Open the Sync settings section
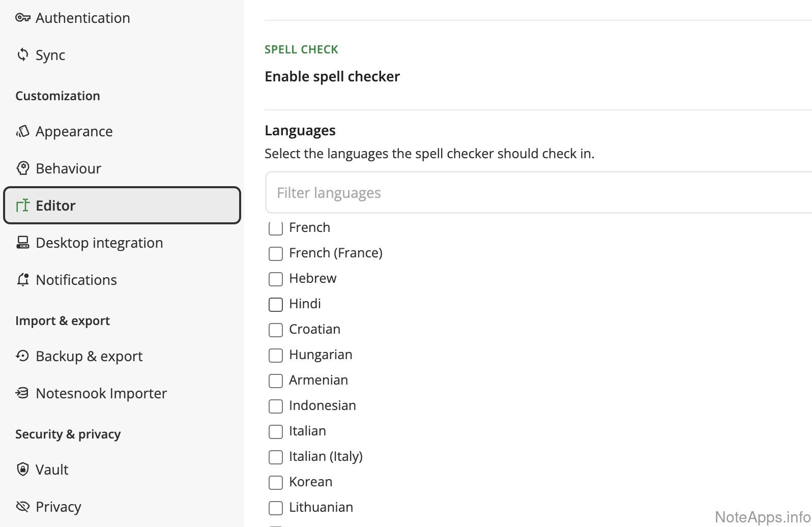812x527 pixels. [50, 55]
